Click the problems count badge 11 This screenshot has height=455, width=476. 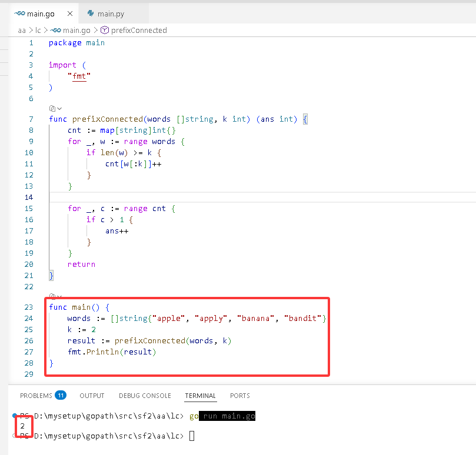tap(61, 395)
